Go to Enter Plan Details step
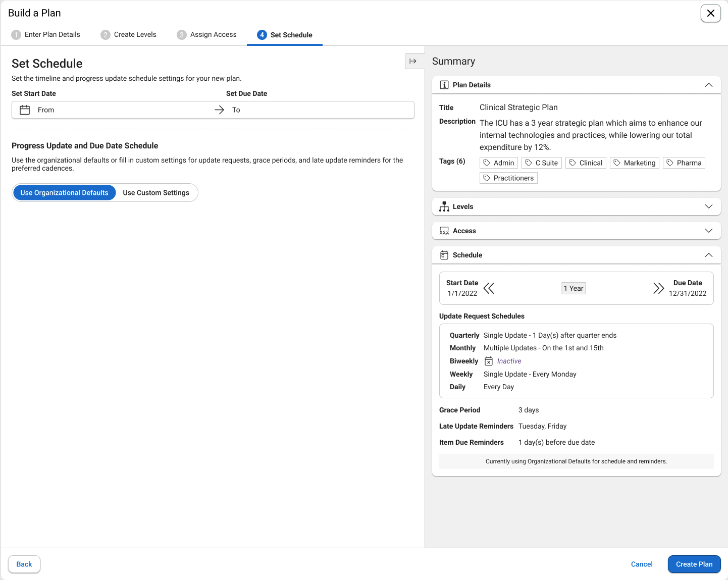The image size is (728, 580). click(x=46, y=35)
